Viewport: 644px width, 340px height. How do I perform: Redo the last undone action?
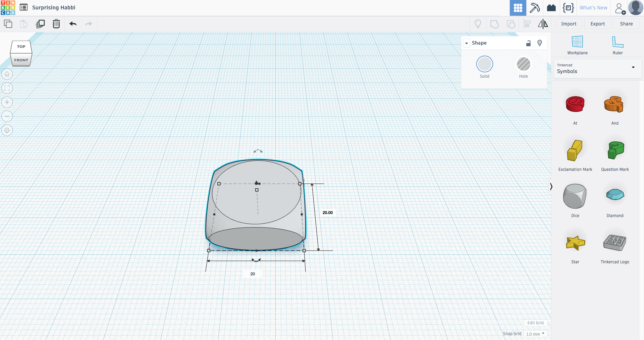(x=89, y=24)
